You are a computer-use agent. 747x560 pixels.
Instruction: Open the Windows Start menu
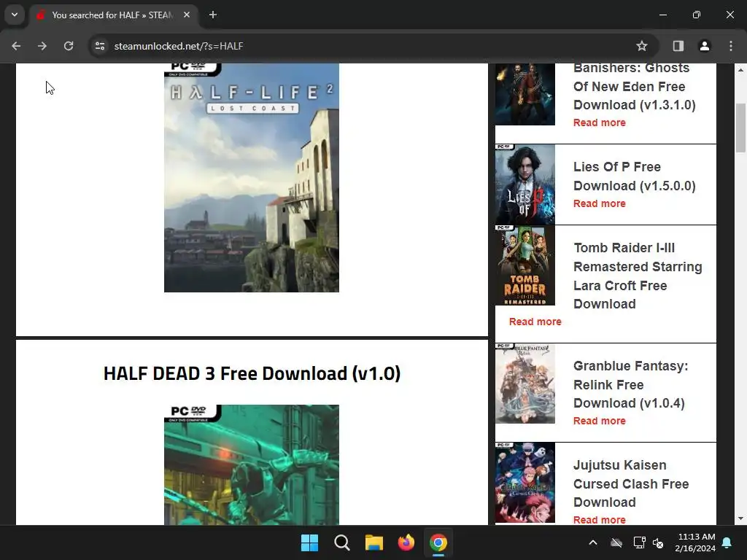(x=309, y=542)
